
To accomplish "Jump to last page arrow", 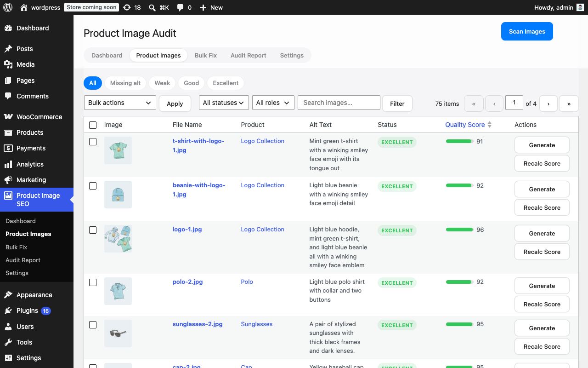I will [569, 103].
